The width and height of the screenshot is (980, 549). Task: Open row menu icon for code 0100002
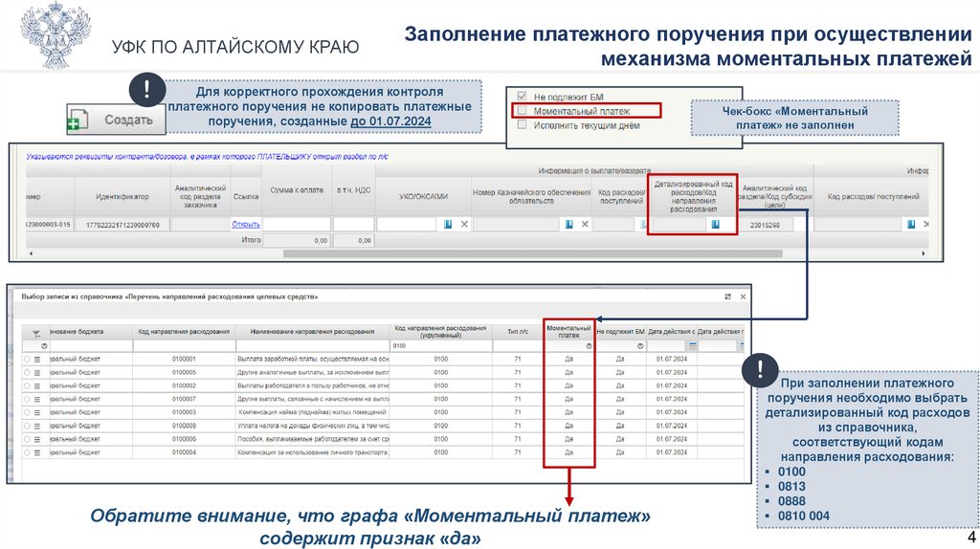(x=37, y=386)
